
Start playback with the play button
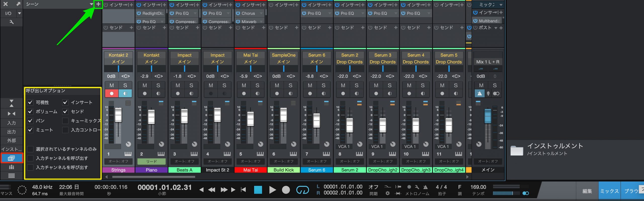click(x=272, y=190)
